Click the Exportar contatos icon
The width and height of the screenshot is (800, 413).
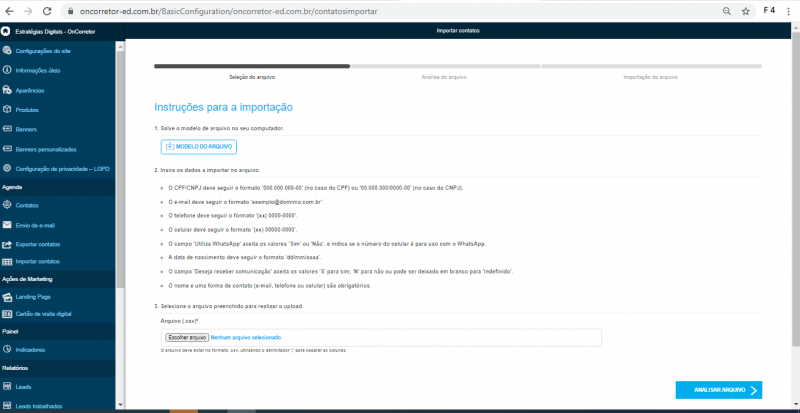click(7, 245)
